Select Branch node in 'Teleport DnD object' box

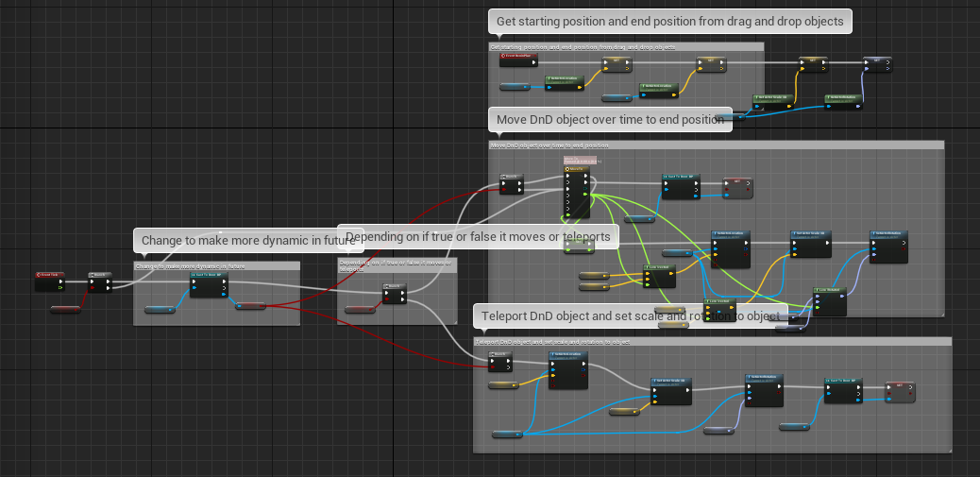[x=500, y=362]
